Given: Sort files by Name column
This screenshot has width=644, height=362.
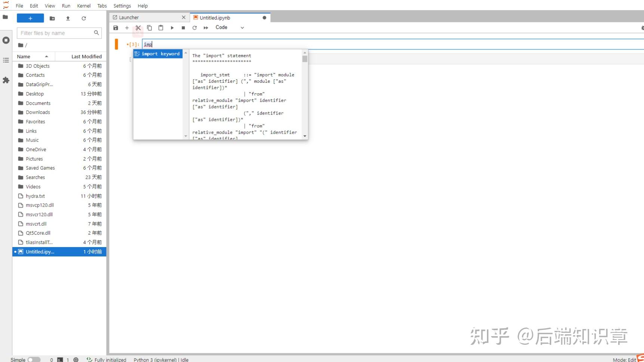Looking at the screenshot, I should click(x=34, y=57).
